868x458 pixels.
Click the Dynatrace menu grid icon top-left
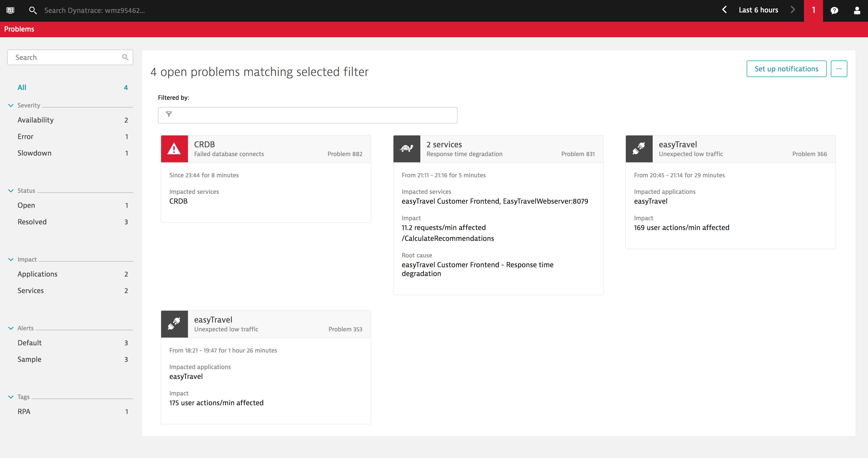(10, 10)
